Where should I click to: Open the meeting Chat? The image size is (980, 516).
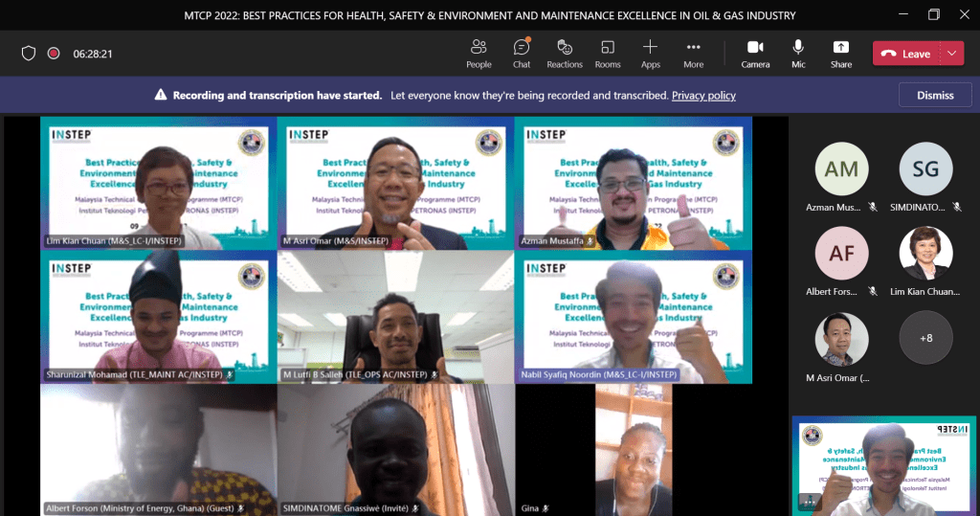pyautogui.click(x=522, y=54)
